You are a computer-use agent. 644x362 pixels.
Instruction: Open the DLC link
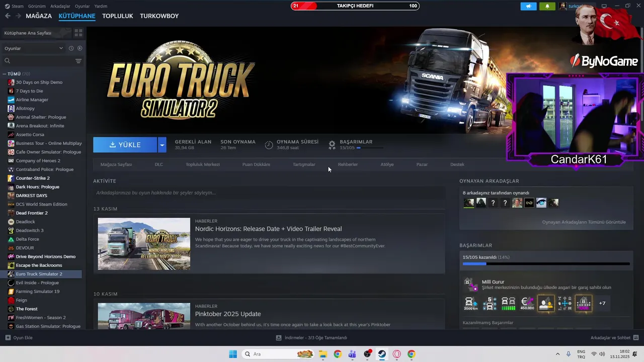point(159,164)
